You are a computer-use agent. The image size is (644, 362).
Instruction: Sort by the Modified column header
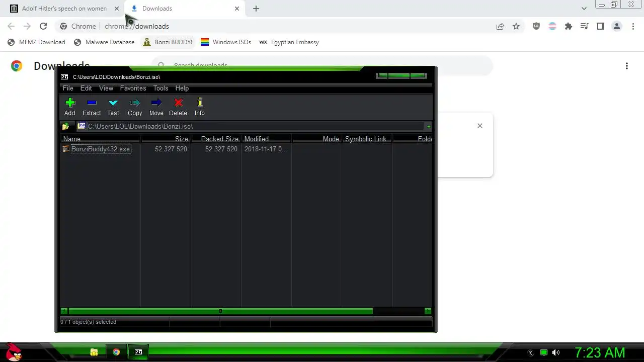266,139
